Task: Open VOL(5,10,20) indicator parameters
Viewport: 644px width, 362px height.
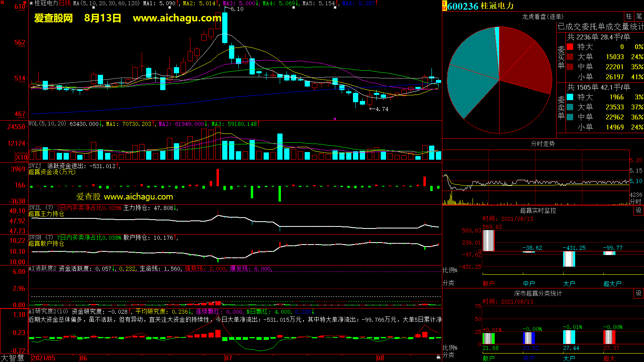Action: (x=47, y=124)
